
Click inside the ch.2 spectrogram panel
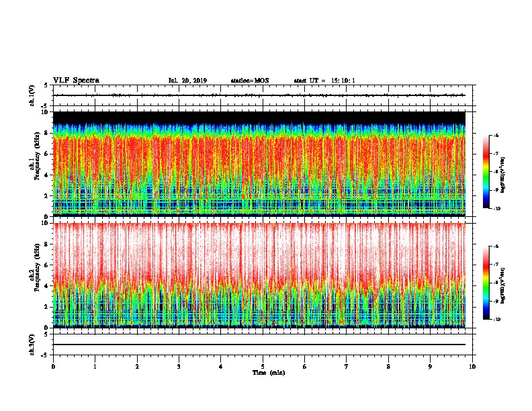(259, 275)
